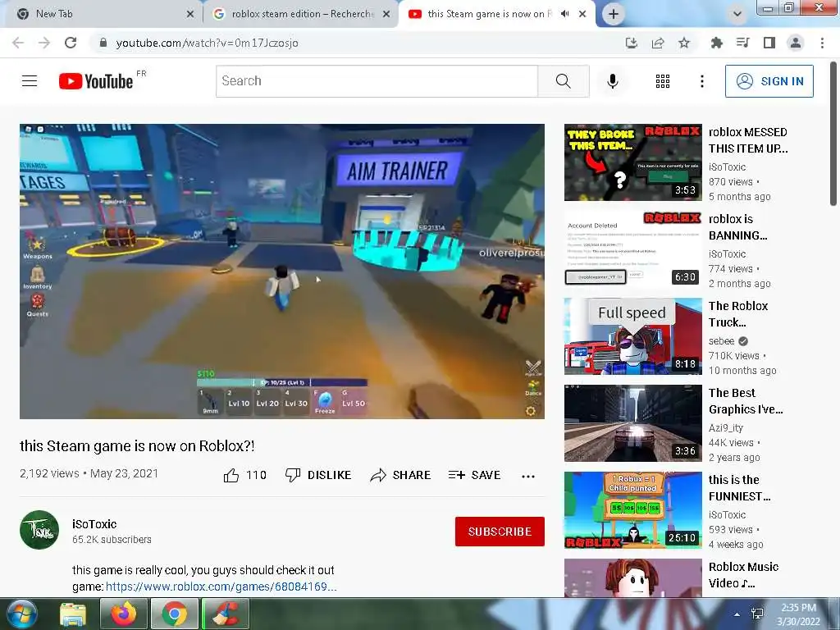Image resolution: width=840 pixels, height=630 pixels.
Task: Save the video to a playlist
Action: 475,475
